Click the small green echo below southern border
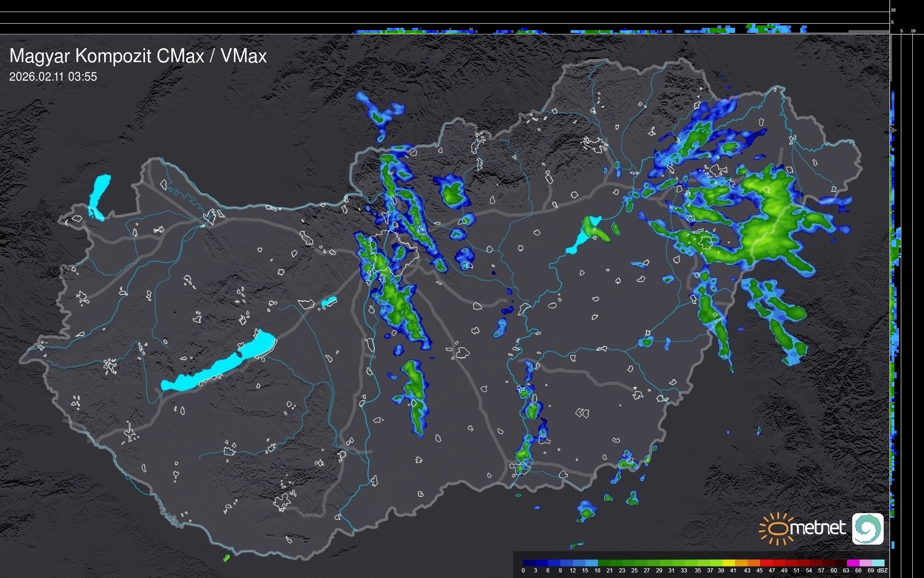924x578 pixels. point(226,558)
